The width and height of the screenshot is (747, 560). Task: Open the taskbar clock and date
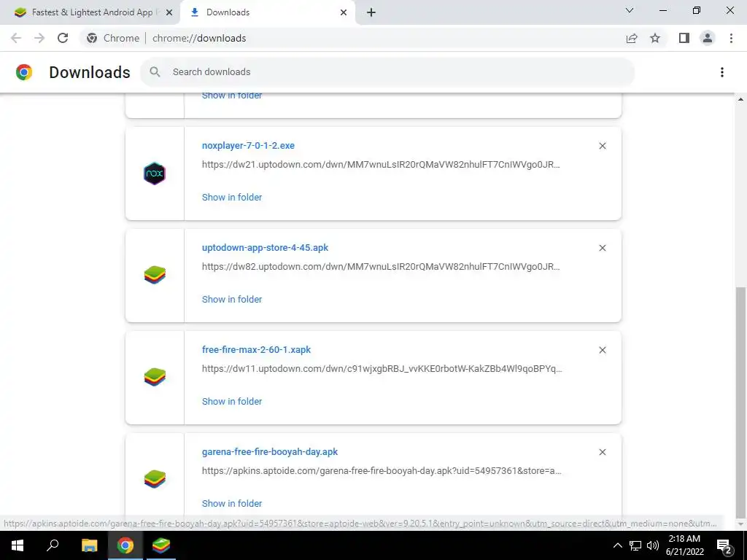(x=684, y=545)
